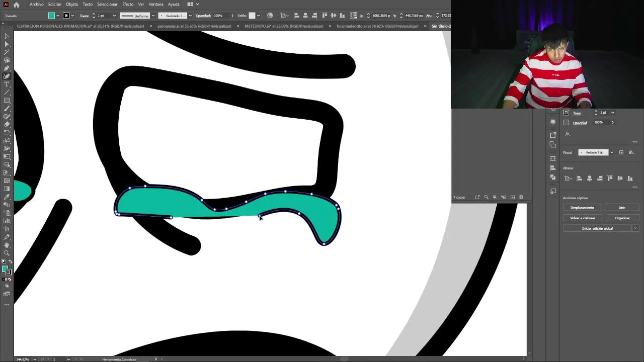Select the Line Segment tool
This screenshot has width=644, height=362.
(7, 93)
